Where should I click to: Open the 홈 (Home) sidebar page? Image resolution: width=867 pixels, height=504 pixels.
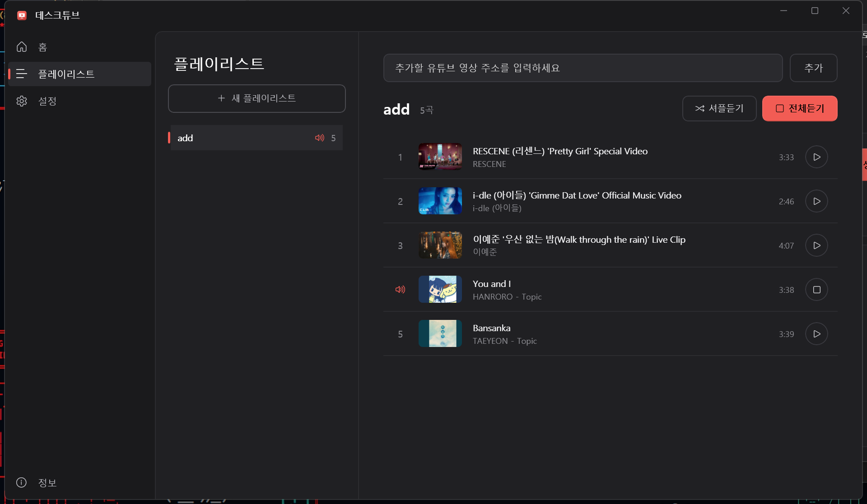(x=79, y=47)
